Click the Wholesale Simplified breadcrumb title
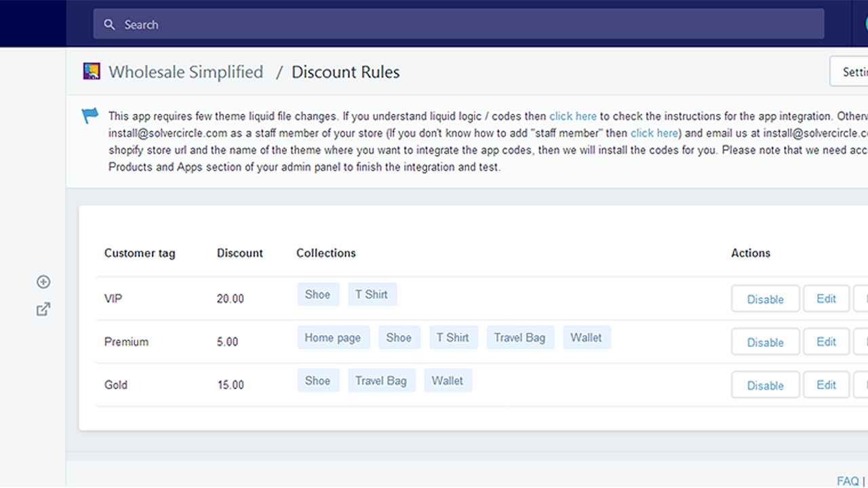 coord(186,72)
